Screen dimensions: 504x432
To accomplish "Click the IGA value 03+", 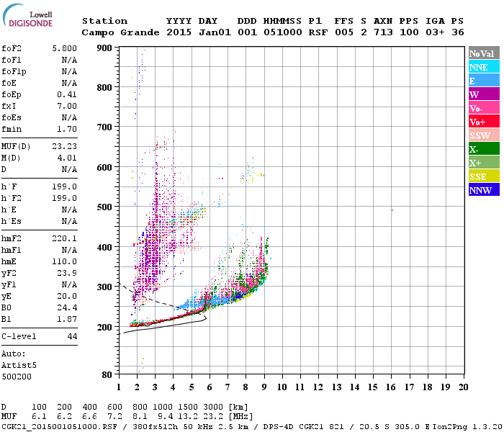I will coord(435,32).
